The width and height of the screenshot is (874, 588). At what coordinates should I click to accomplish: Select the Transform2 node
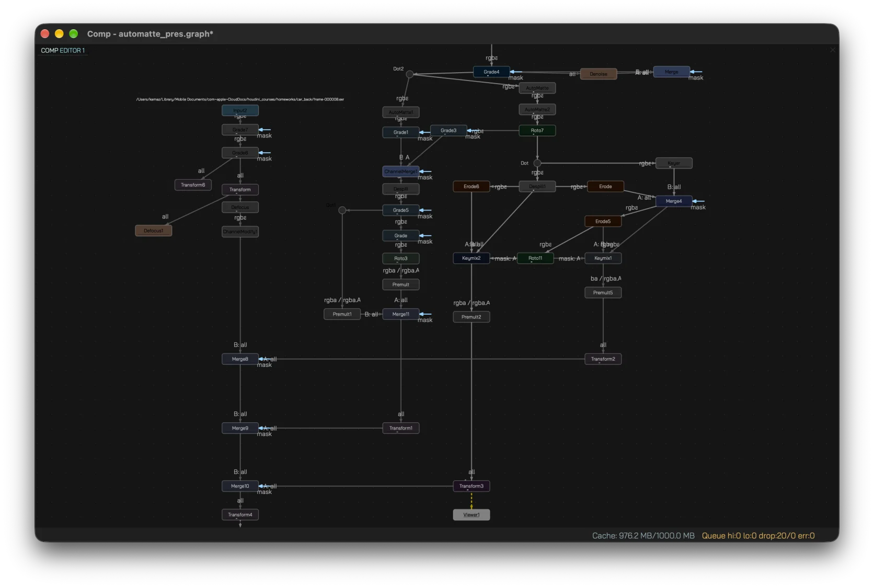(603, 359)
